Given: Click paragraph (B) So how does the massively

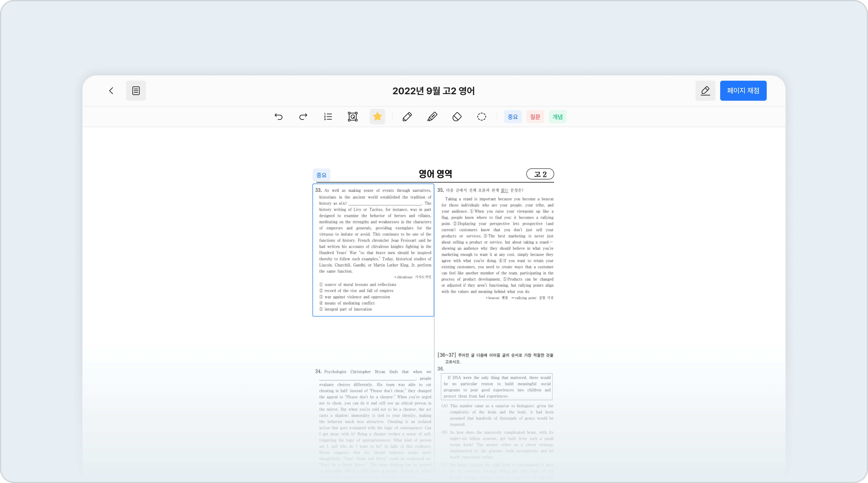Looking at the screenshot, I should click(497, 445).
